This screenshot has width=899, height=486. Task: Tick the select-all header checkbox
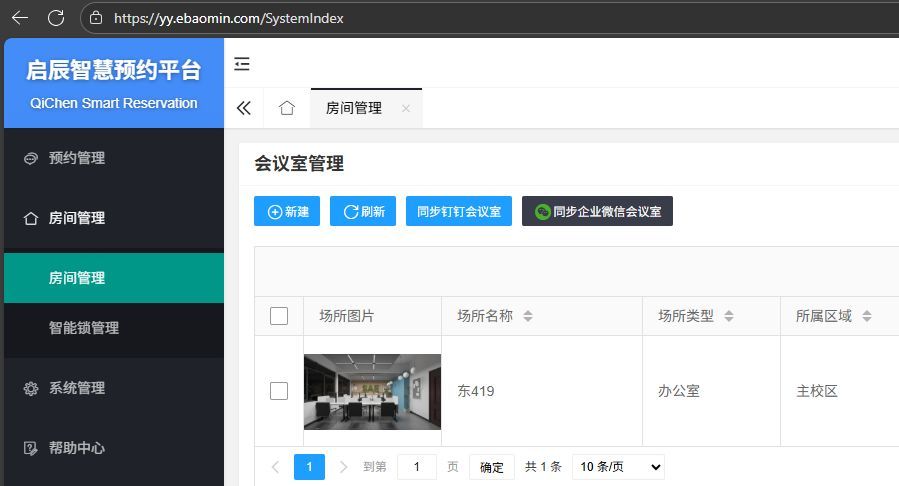tap(279, 316)
